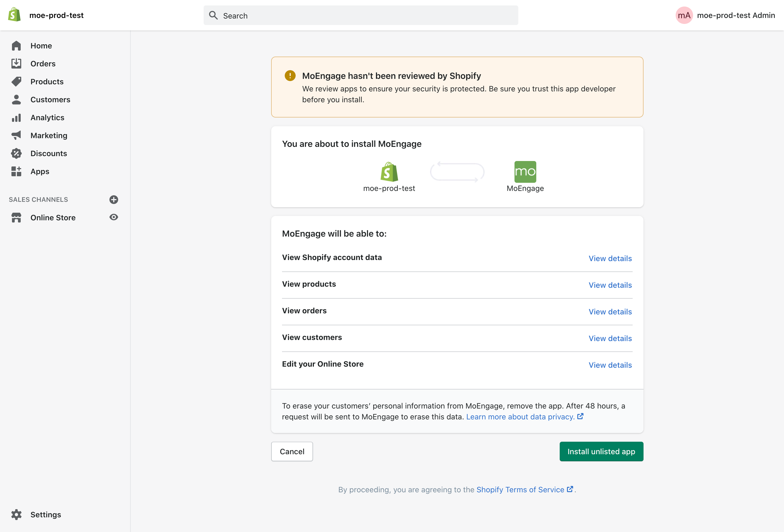View details for Shopify account data
The height and width of the screenshot is (532, 784).
[x=610, y=259]
